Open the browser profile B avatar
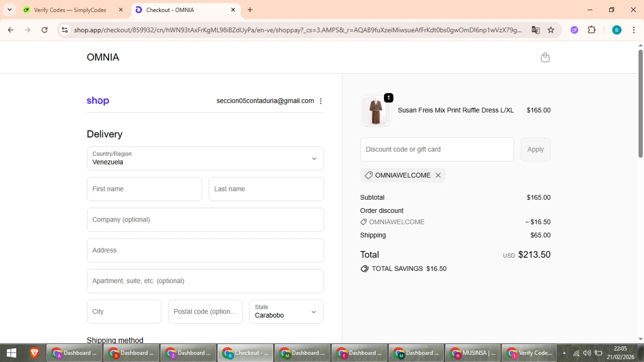 point(617,30)
